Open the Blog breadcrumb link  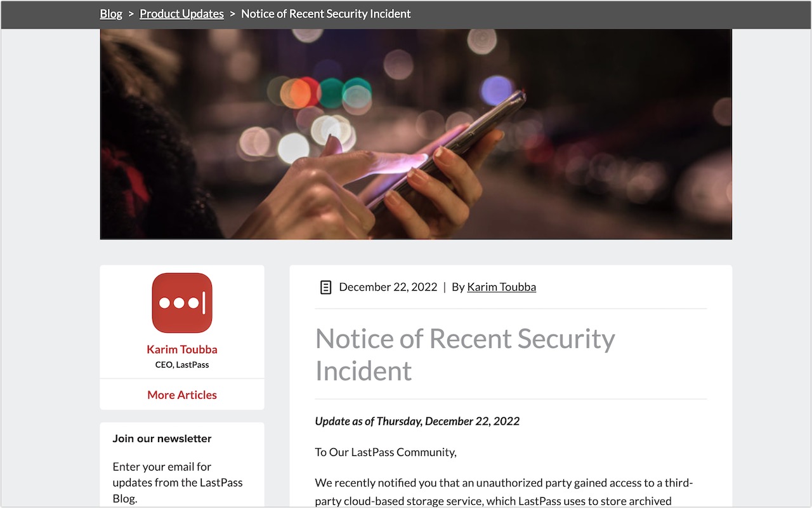110,13
